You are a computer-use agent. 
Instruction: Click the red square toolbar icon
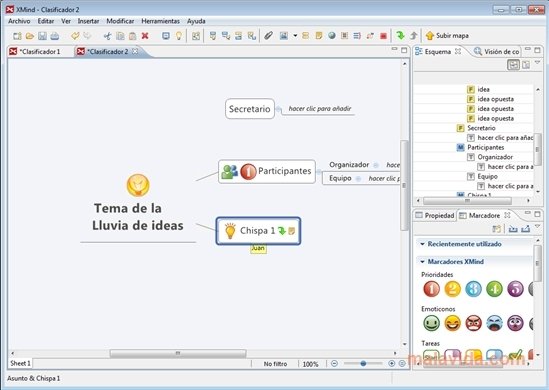pyautogui.click(x=383, y=36)
